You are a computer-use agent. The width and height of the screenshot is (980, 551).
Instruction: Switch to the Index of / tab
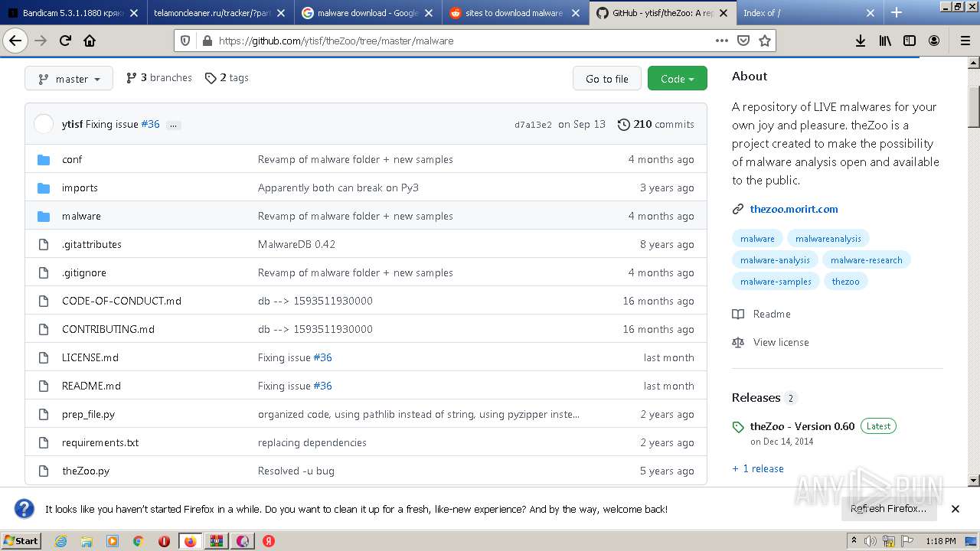[808, 13]
